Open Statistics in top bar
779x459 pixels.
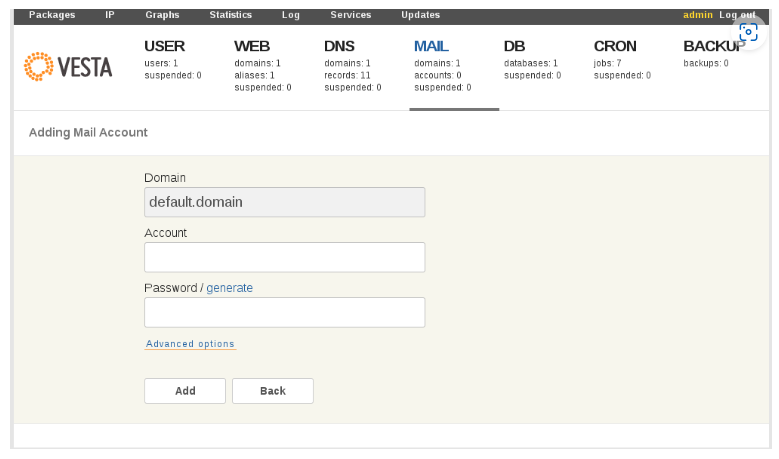click(231, 15)
